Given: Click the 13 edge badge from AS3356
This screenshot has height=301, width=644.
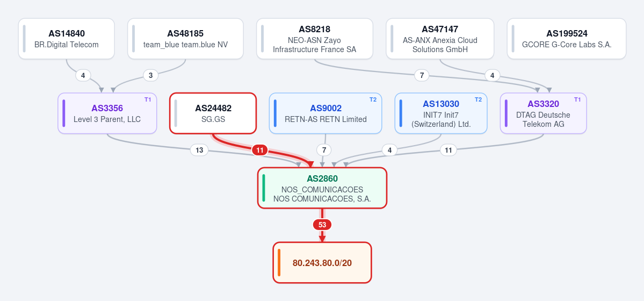Looking at the screenshot, I should (x=199, y=150).
